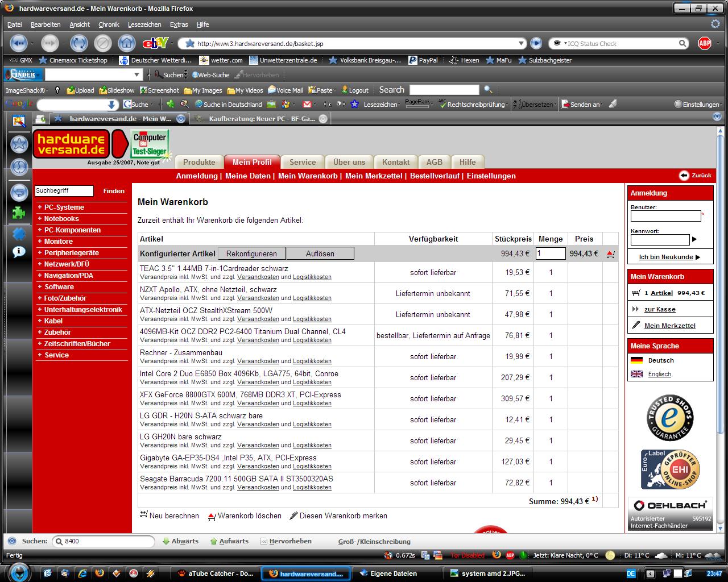
Task: Click the browser vertical scrollbar
Action: (722, 284)
